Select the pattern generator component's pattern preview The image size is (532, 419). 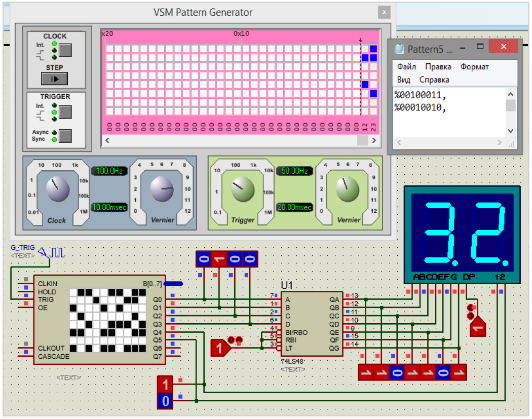click(108, 320)
